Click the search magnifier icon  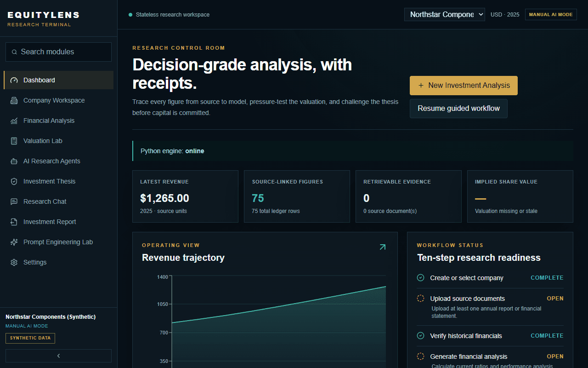[x=15, y=52]
